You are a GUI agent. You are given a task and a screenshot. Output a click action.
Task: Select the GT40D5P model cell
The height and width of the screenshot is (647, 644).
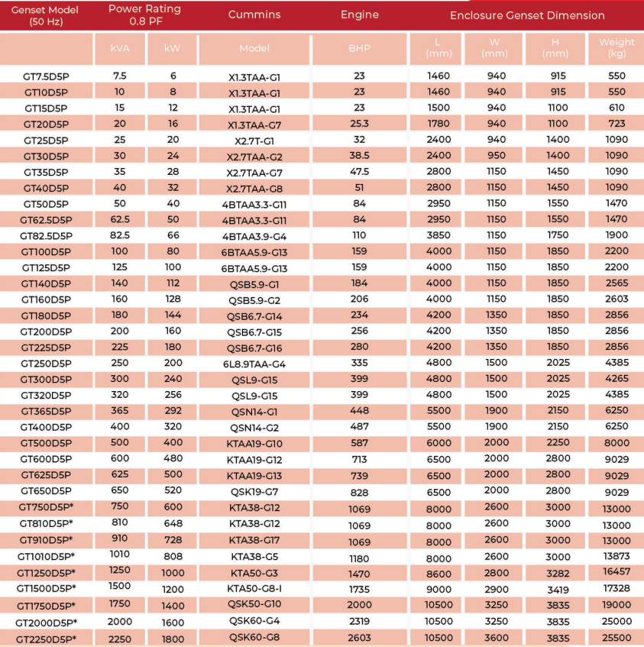[x=46, y=188]
